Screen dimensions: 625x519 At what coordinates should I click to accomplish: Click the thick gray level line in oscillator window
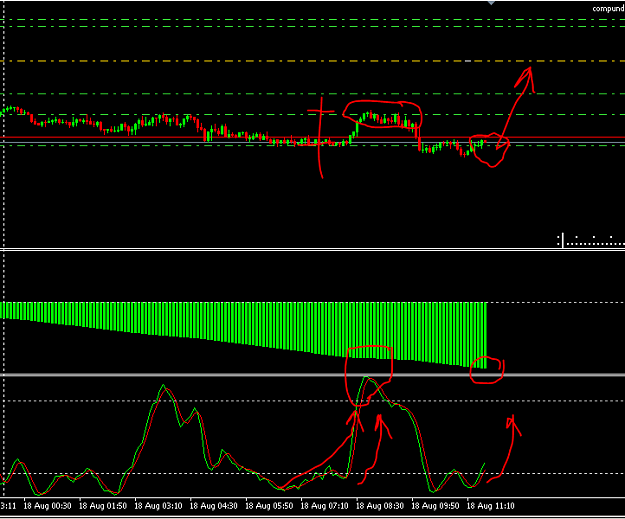coord(312,375)
